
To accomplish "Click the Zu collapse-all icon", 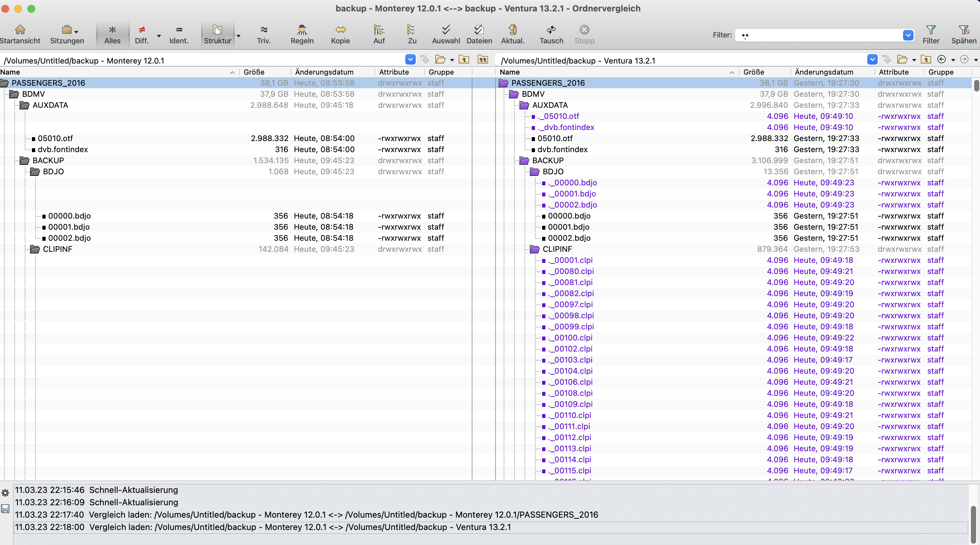I will click(x=411, y=30).
